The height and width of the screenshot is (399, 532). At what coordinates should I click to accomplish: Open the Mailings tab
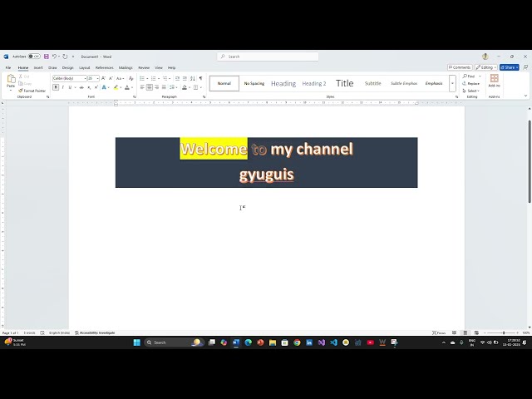click(x=126, y=67)
